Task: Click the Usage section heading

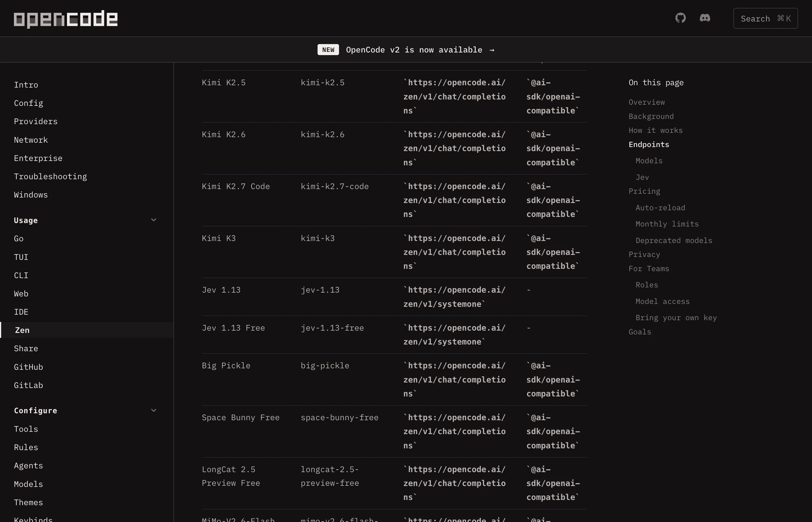Action: [x=26, y=220]
